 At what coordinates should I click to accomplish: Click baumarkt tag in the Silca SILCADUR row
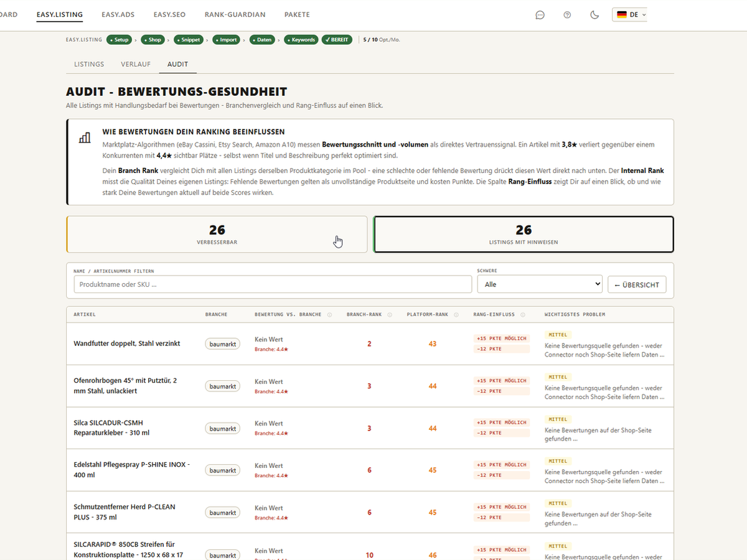click(x=223, y=429)
